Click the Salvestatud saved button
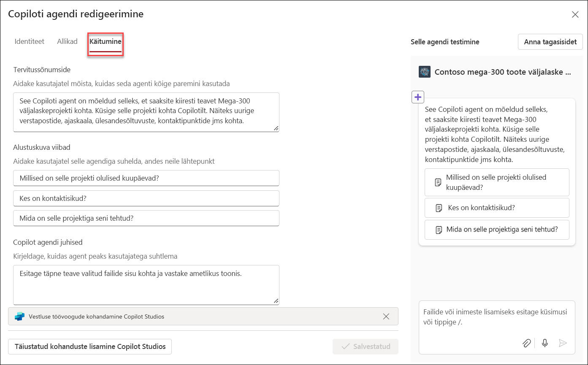 point(366,346)
